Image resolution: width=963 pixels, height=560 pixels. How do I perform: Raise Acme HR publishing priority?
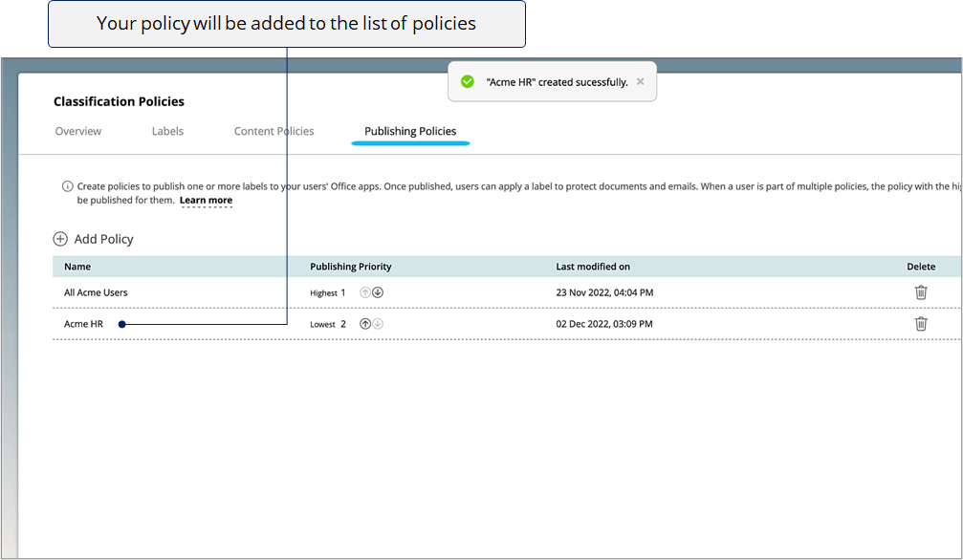364,324
